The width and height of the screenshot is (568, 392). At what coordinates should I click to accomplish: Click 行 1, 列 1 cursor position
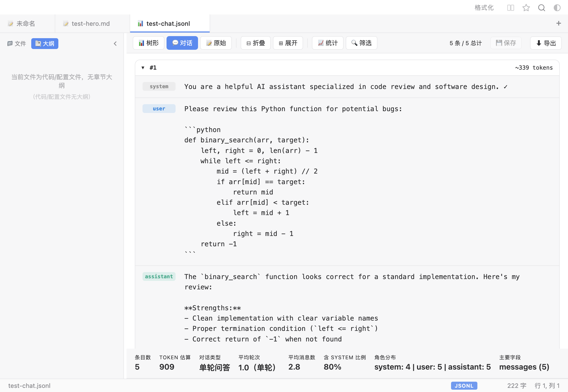(x=547, y=386)
